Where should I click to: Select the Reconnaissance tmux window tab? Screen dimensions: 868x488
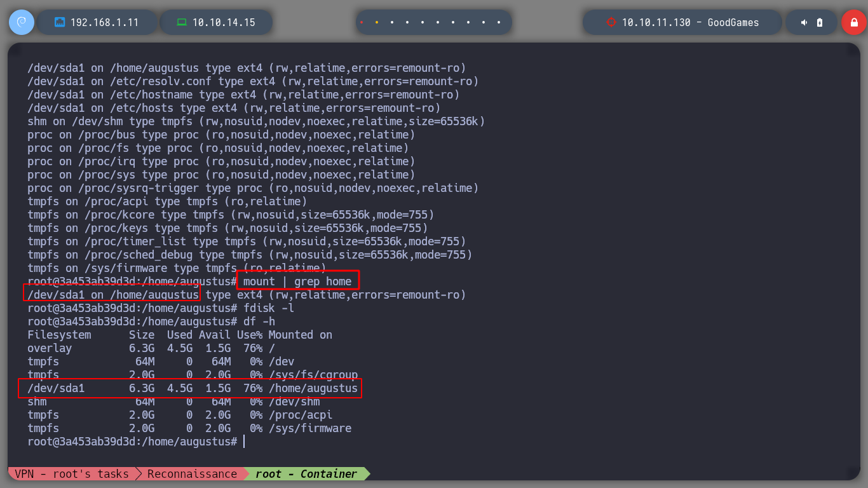coord(192,474)
